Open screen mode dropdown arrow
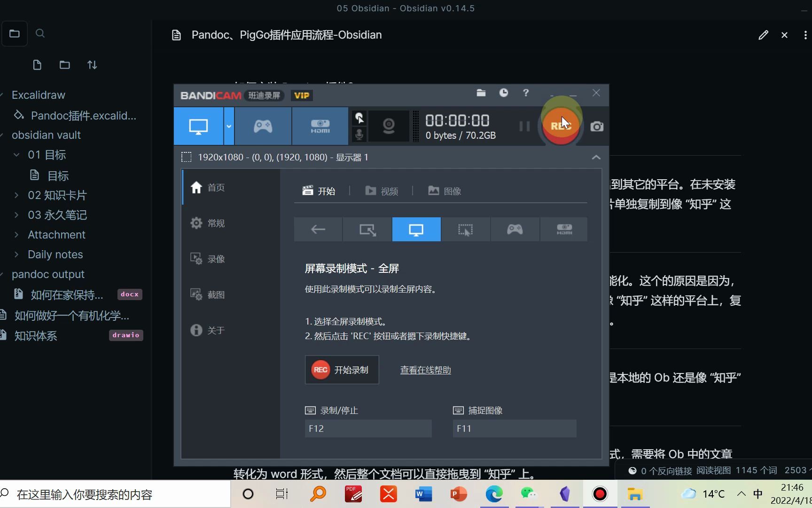 pyautogui.click(x=229, y=126)
